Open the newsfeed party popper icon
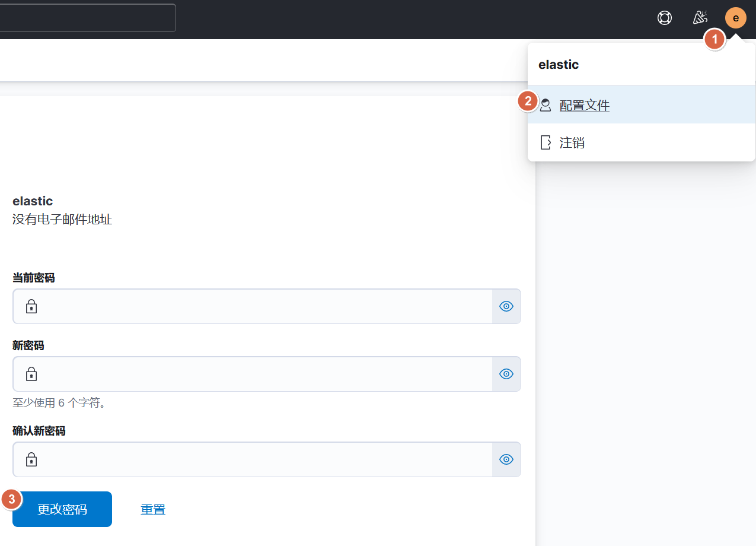Image resolution: width=756 pixels, height=546 pixels. tap(700, 18)
